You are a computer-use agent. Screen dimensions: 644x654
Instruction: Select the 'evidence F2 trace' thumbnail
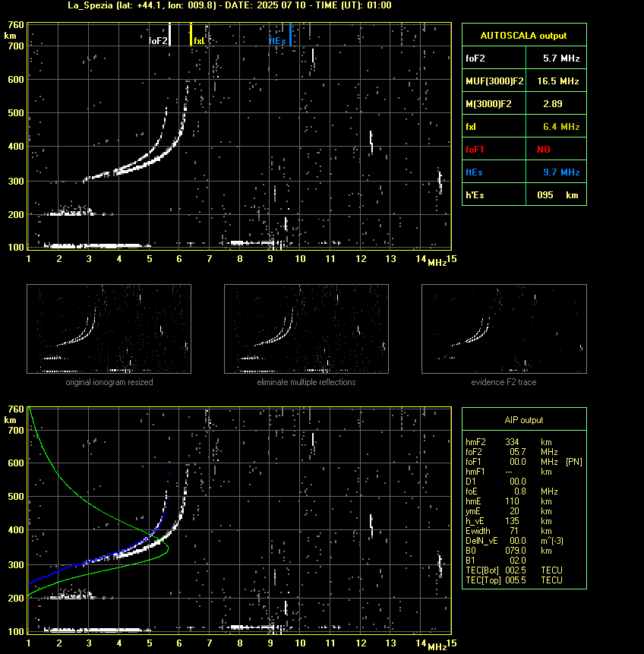coord(504,329)
